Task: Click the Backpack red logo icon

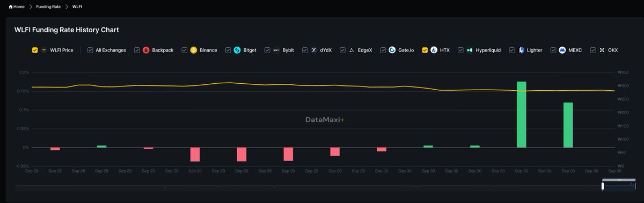Action: coord(146,50)
